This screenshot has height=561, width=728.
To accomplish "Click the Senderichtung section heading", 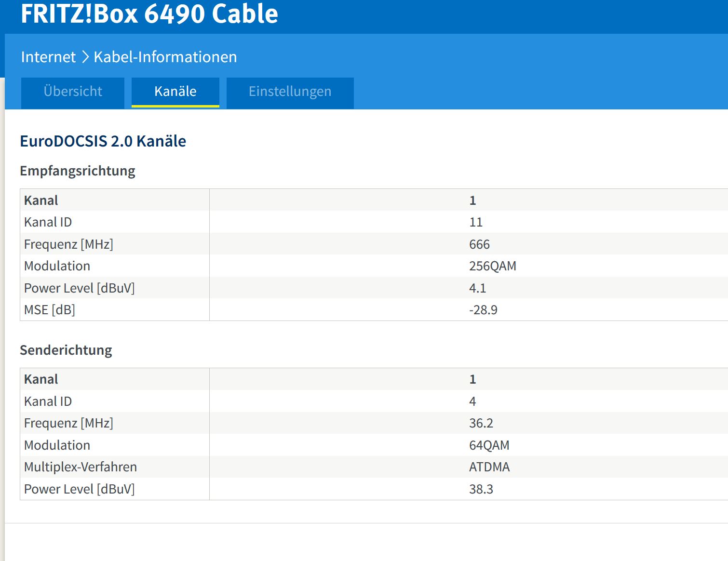I will tap(66, 350).
